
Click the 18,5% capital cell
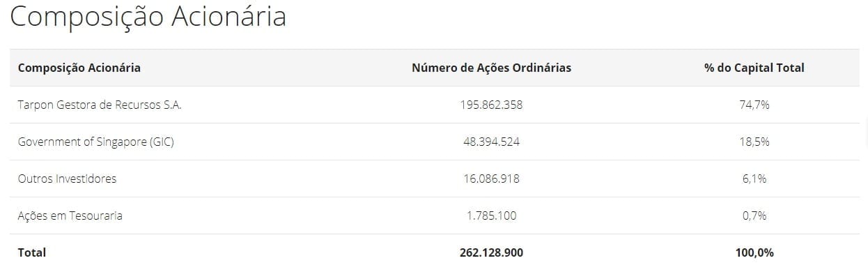[x=754, y=142]
